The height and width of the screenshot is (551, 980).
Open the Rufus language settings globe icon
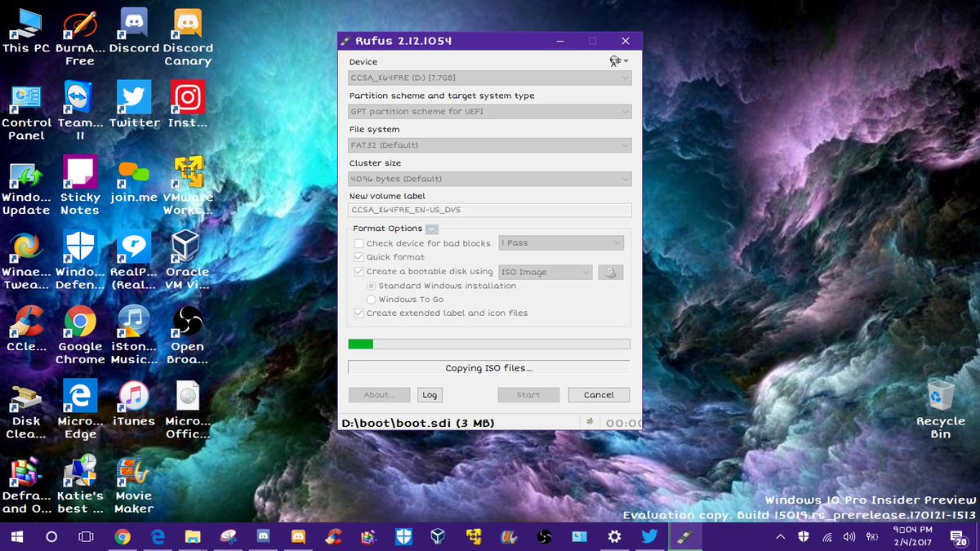click(x=619, y=61)
